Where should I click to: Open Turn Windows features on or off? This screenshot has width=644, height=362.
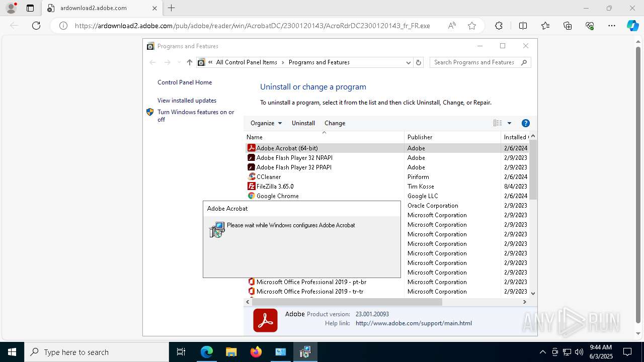pos(196,116)
